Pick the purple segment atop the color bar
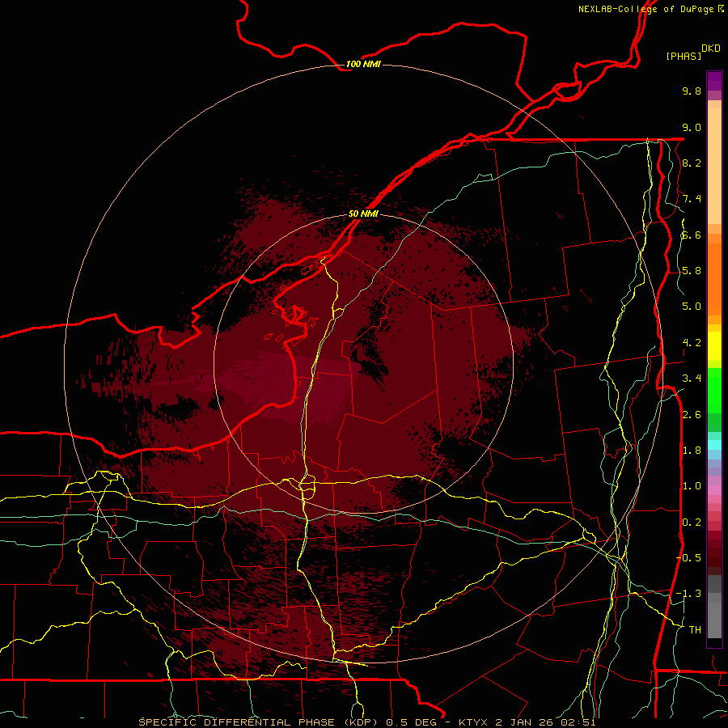The width and height of the screenshot is (728, 728). pyautogui.click(x=714, y=81)
